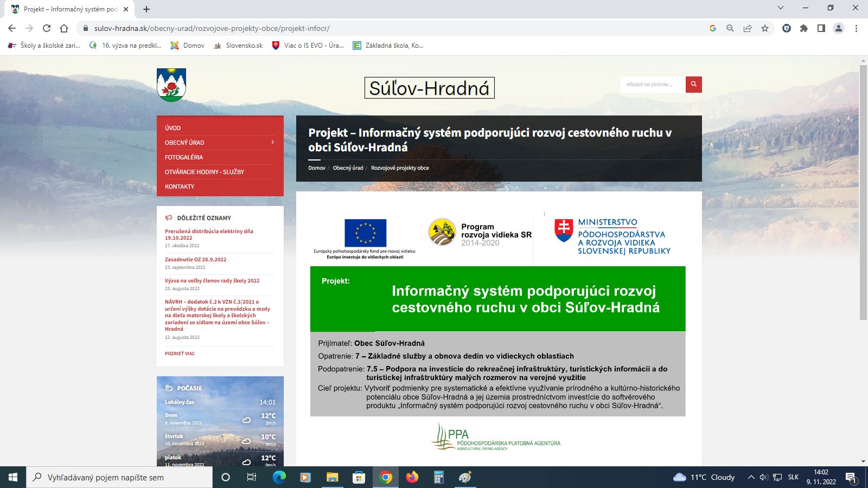Open Task View on the taskbar
Screen dimensions: 868x488
[x=252, y=477]
